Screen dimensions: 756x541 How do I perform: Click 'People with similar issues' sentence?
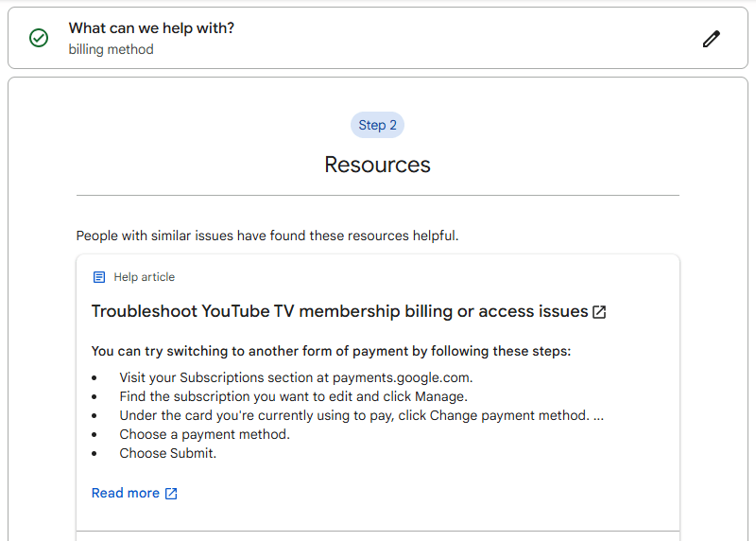(x=267, y=236)
